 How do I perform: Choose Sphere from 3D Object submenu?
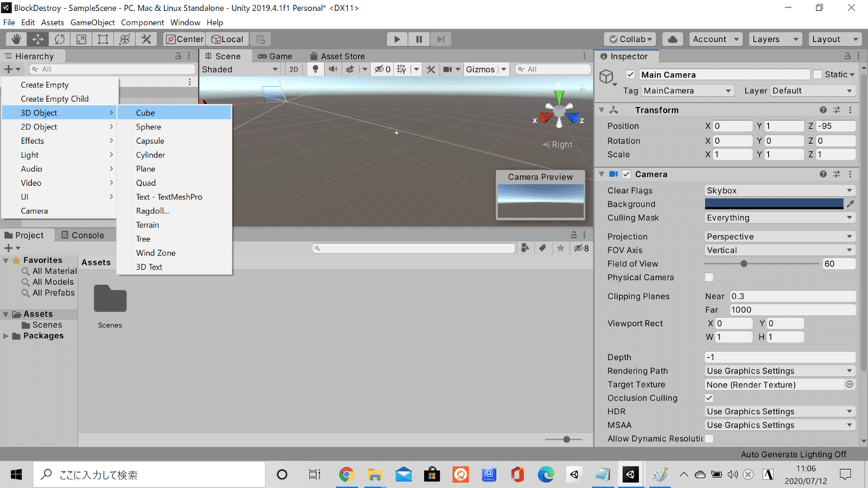pyautogui.click(x=174, y=127)
